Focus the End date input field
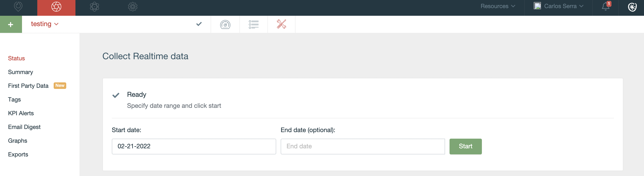The height and width of the screenshot is (176, 644). click(x=363, y=147)
